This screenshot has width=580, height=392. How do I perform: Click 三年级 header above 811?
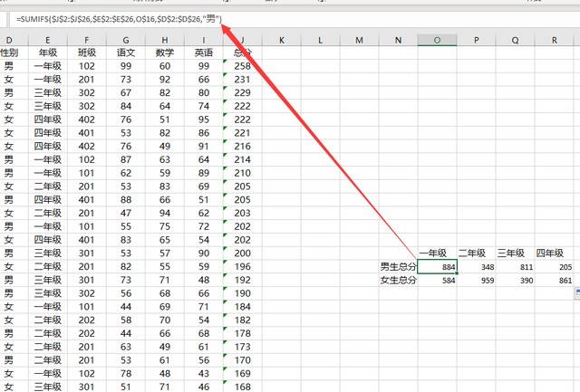515,253
